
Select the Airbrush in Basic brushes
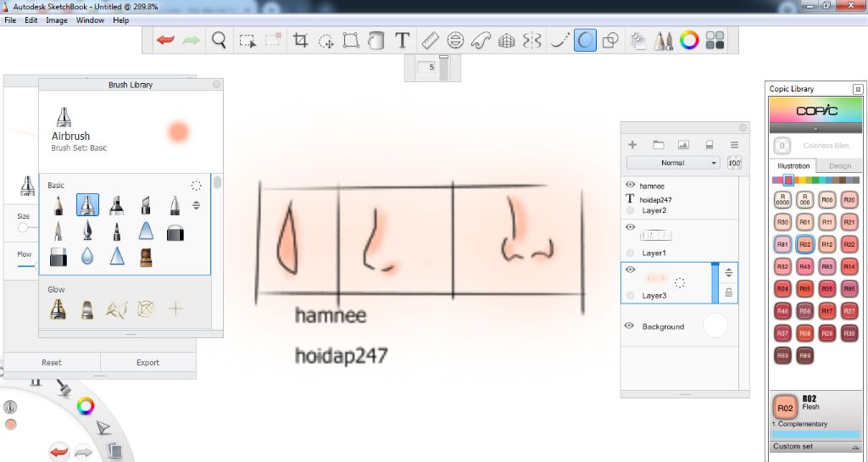88,204
